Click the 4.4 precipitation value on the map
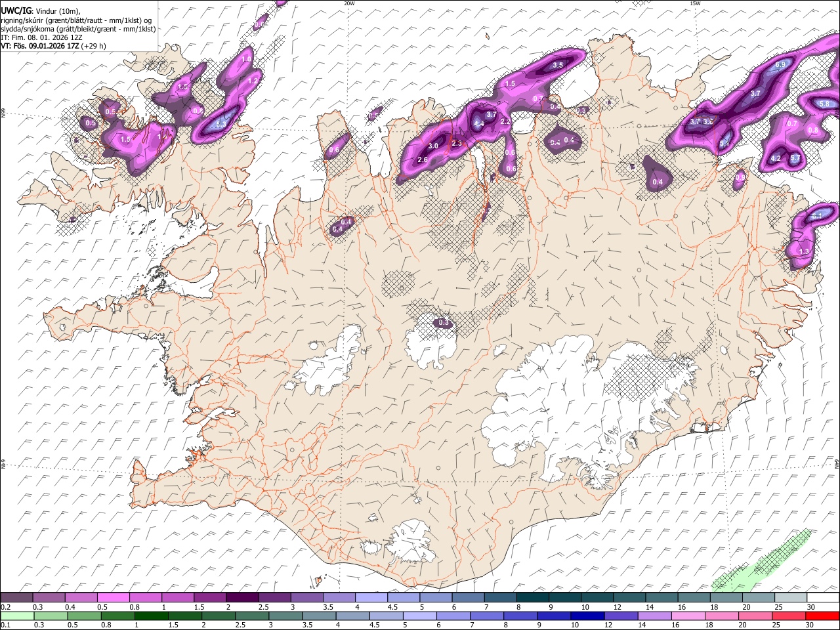The width and height of the screenshot is (840, 630). point(479,123)
